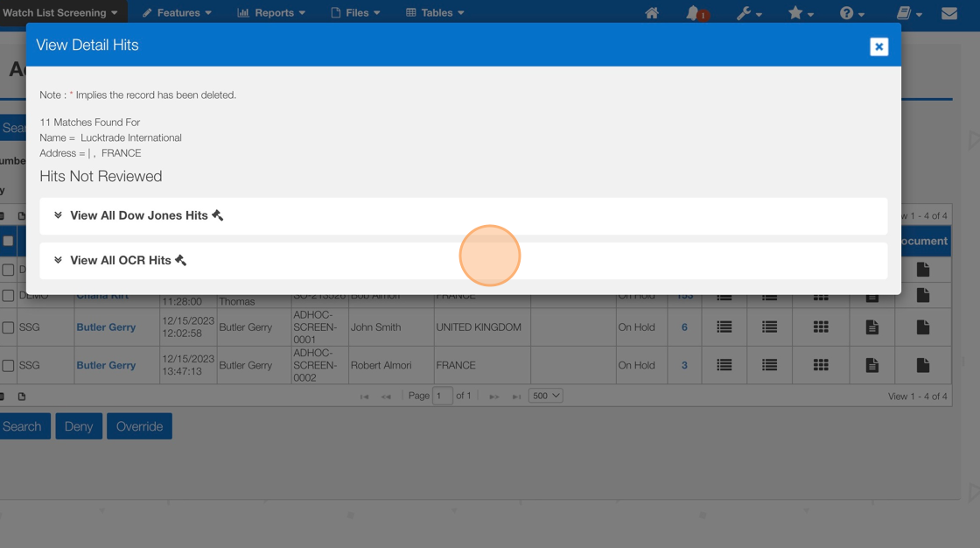This screenshot has width=980, height=548.
Task: Click the gavel icon beside OCR Hits
Action: click(180, 260)
